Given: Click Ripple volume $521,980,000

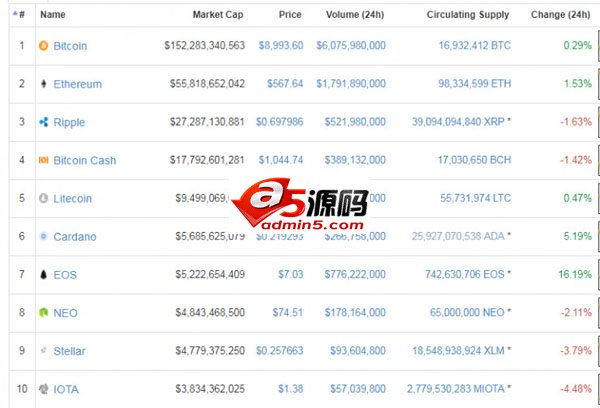Looking at the screenshot, I should [355, 122].
